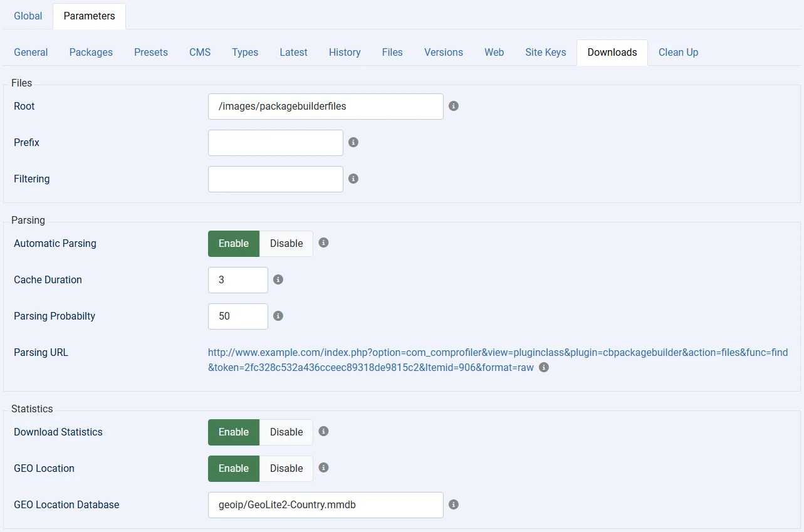Open the GEO Location info icon
This screenshot has height=532, width=804.
click(x=323, y=468)
